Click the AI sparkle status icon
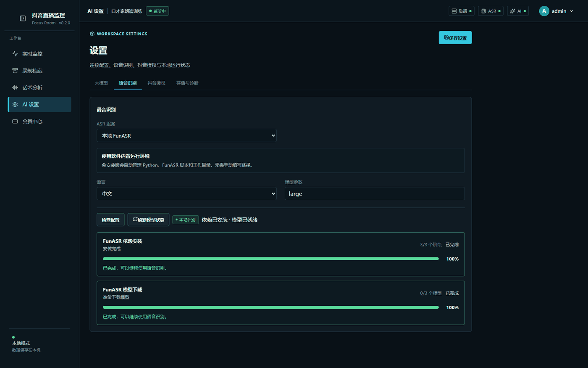588x368 pixels. tap(512, 11)
